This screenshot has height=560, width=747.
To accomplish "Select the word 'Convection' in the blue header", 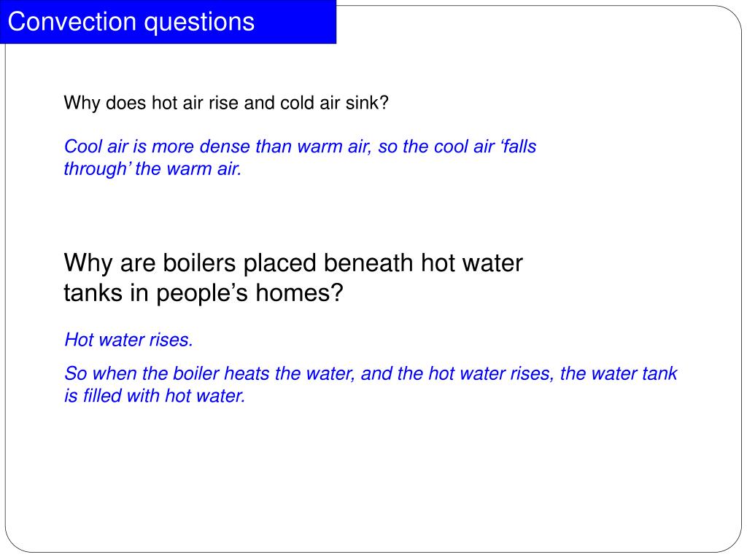I will tap(72, 21).
